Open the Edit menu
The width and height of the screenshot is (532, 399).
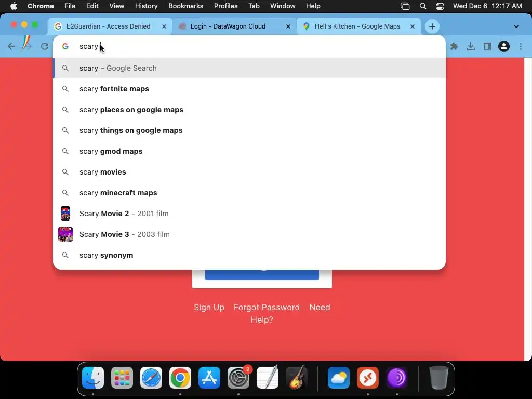(x=92, y=6)
